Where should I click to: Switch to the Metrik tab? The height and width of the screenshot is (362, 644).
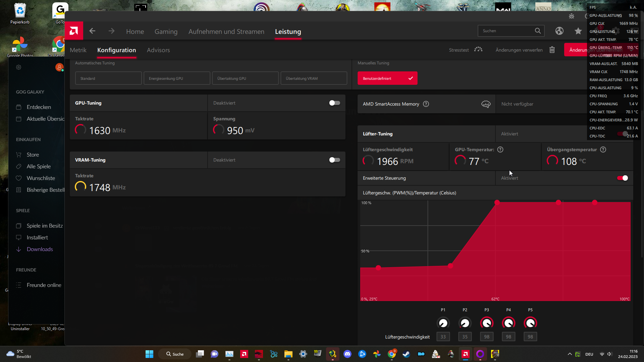(78, 50)
